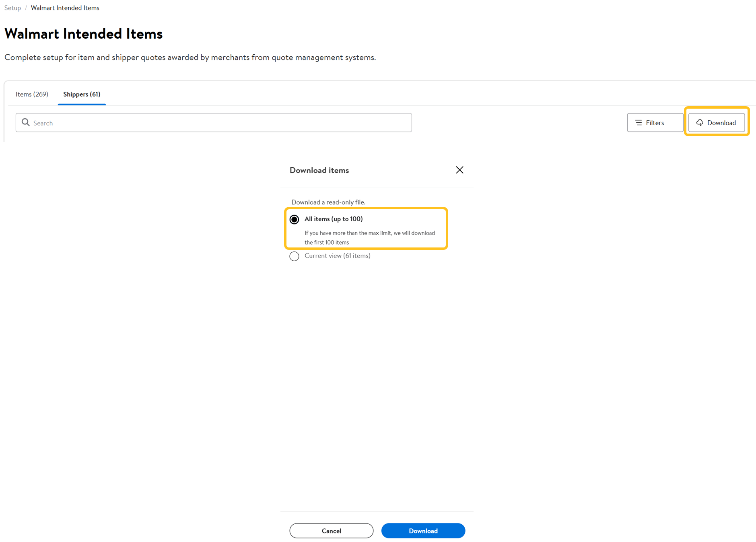756x542 pixels.
Task: Go to Setup breadcrumb link
Action: click(12, 8)
